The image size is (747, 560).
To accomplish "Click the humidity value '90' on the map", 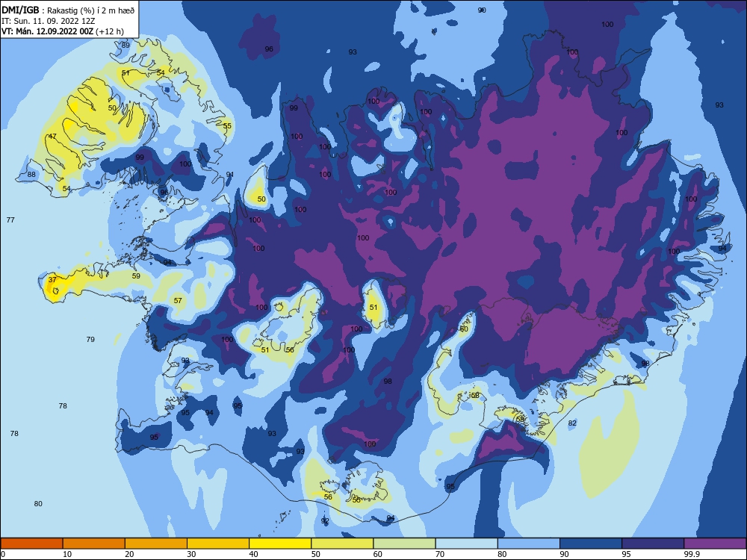I will coord(482,10).
